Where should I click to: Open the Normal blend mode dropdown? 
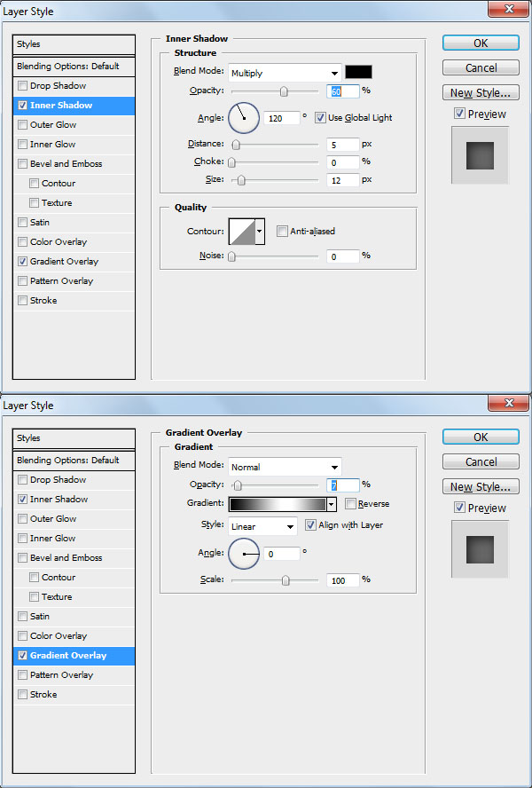click(x=285, y=467)
